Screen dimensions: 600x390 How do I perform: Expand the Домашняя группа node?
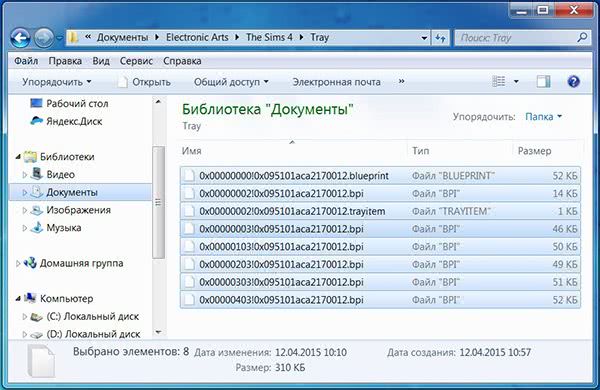[x=18, y=264]
